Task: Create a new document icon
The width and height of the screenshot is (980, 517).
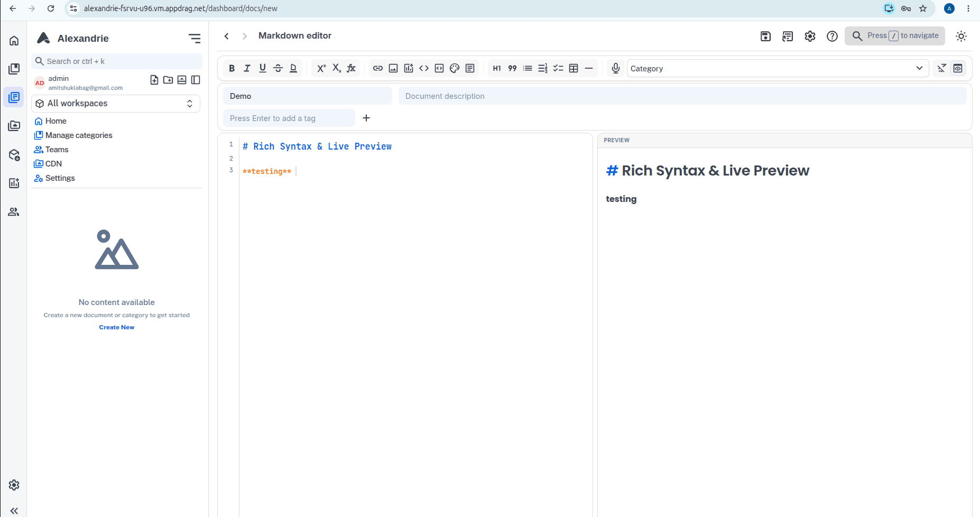Action: [x=154, y=80]
